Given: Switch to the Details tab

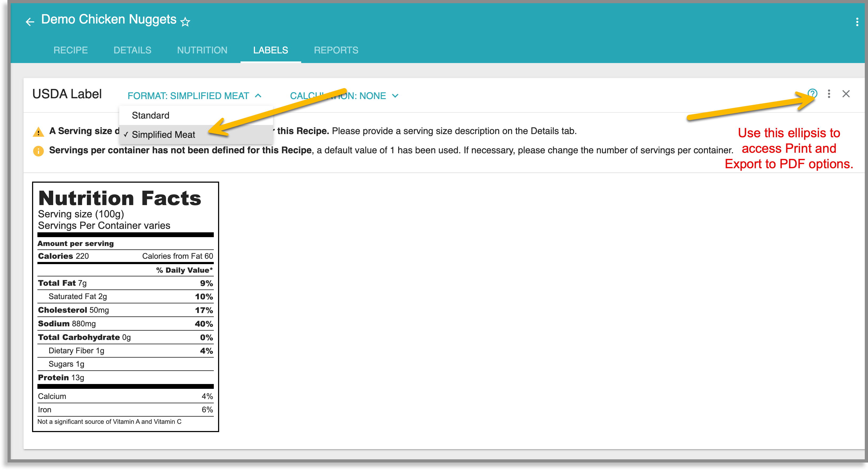Looking at the screenshot, I should click(x=133, y=50).
